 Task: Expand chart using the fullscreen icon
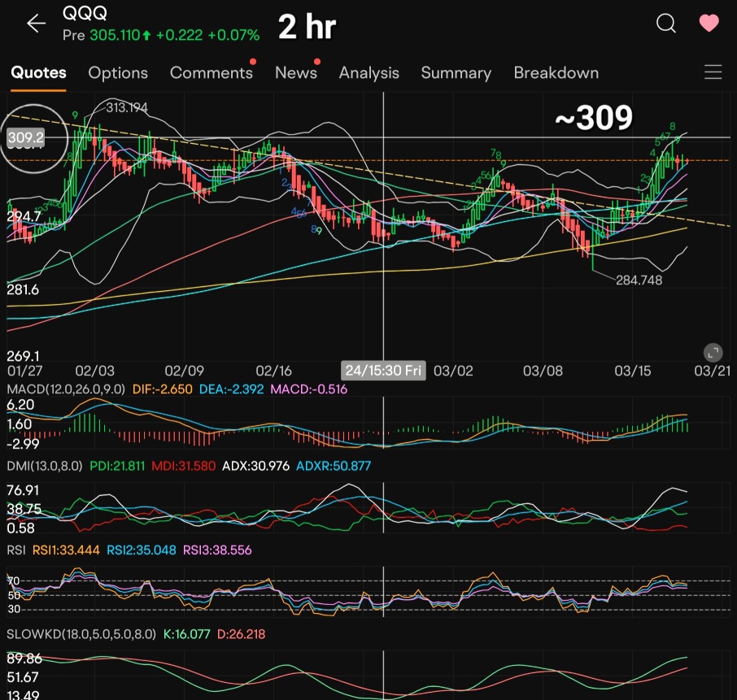coord(712,352)
